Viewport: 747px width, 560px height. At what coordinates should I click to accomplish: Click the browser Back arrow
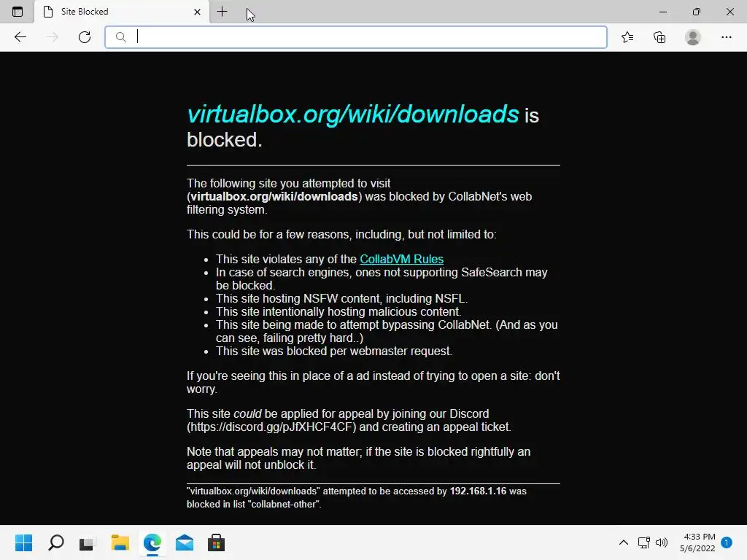pyautogui.click(x=20, y=37)
